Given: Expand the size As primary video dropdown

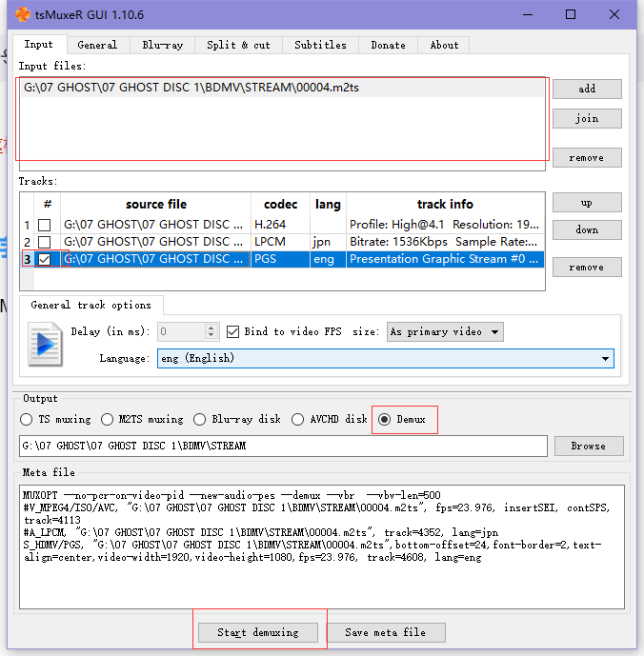Looking at the screenshot, I should pos(494,332).
